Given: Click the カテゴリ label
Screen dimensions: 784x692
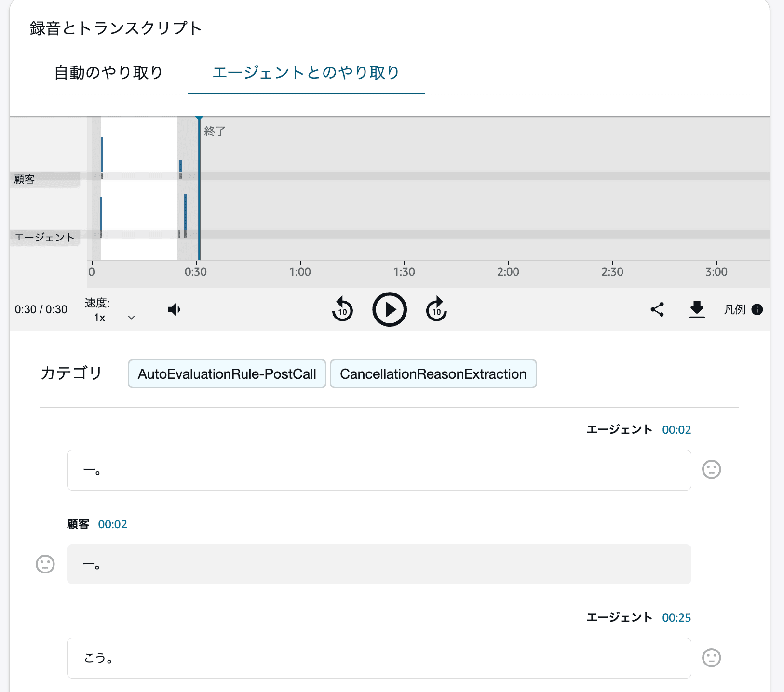Looking at the screenshot, I should point(71,373).
